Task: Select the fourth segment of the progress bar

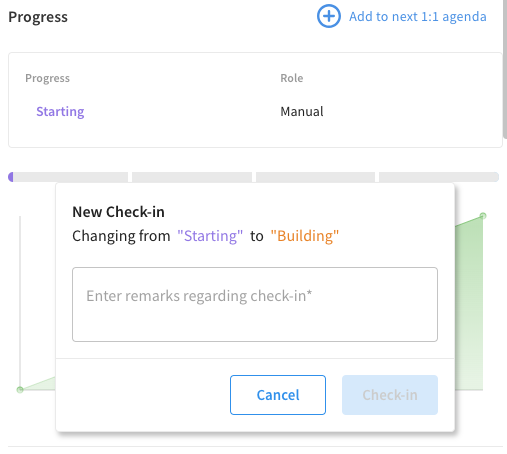Action: pyautogui.click(x=439, y=177)
